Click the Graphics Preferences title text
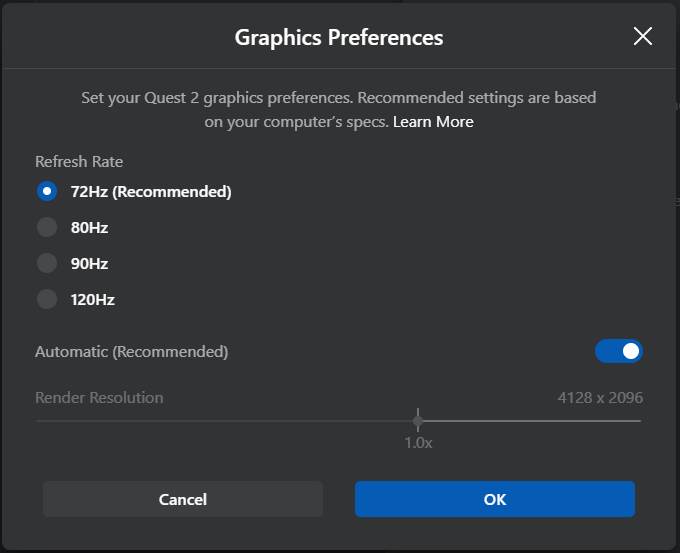This screenshot has height=553, width=680. point(339,38)
